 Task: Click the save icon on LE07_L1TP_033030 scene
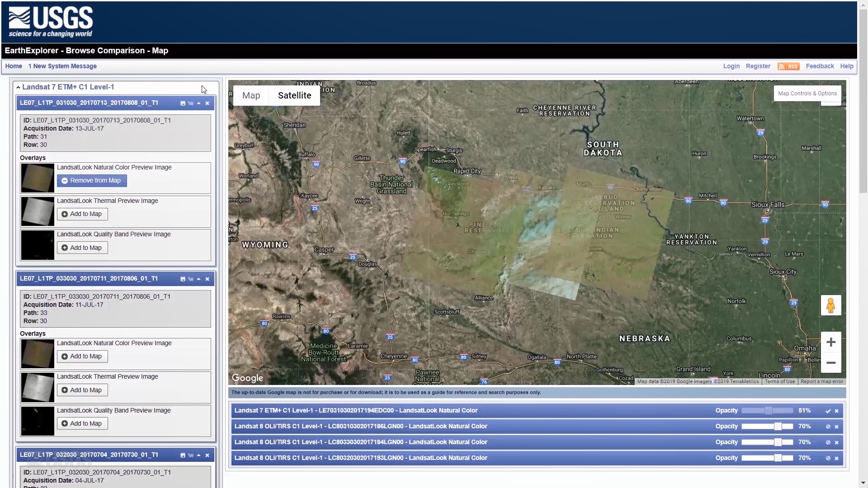[183, 278]
